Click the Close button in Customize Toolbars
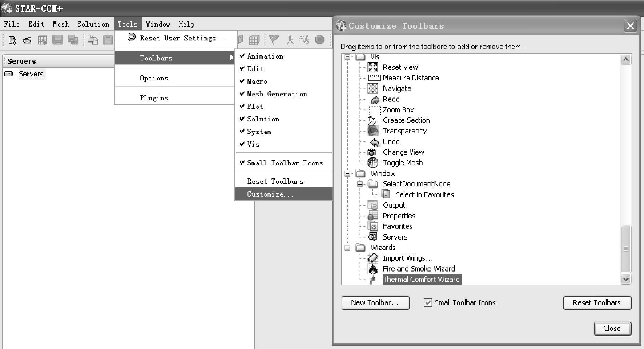644x349 pixels. pos(612,329)
